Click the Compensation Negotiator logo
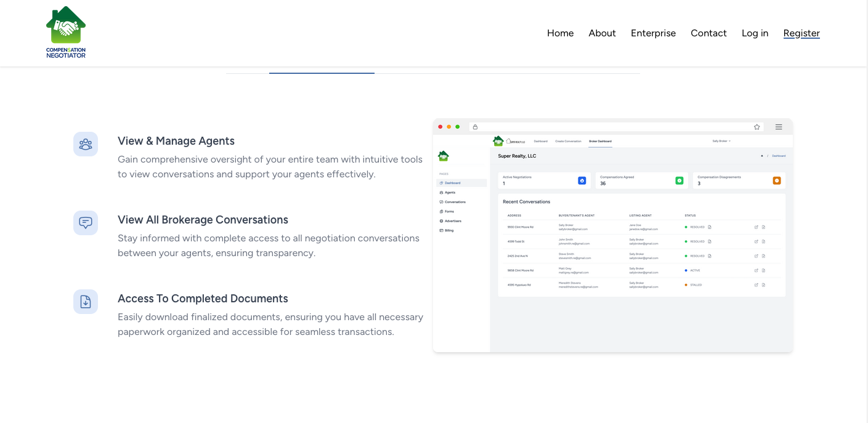The width and height of the screenshot is (868, 423). click(66, 33)
